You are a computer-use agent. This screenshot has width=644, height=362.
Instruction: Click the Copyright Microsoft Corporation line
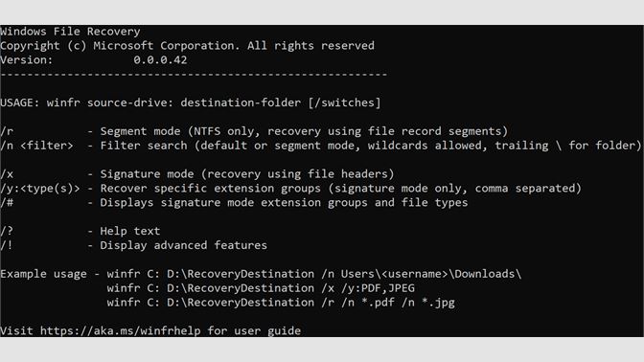(x=187, y=46)
